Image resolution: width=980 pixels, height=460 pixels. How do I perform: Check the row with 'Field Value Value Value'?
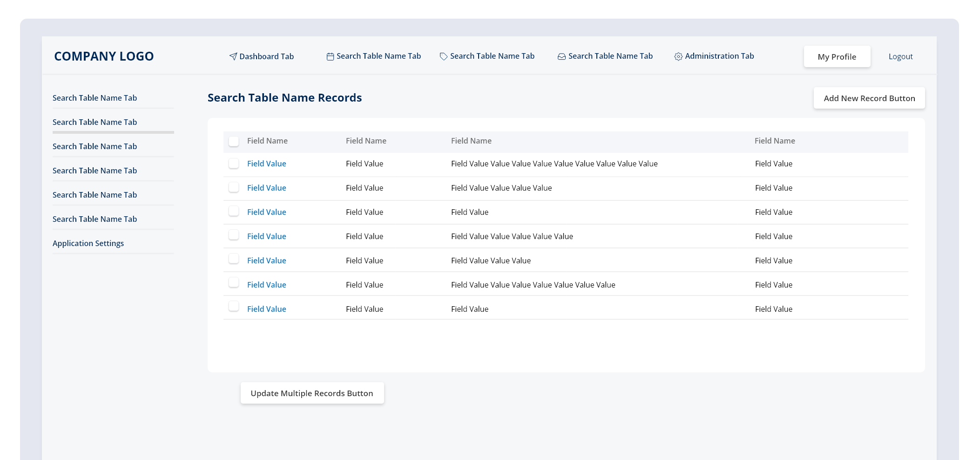coord(234,259)
